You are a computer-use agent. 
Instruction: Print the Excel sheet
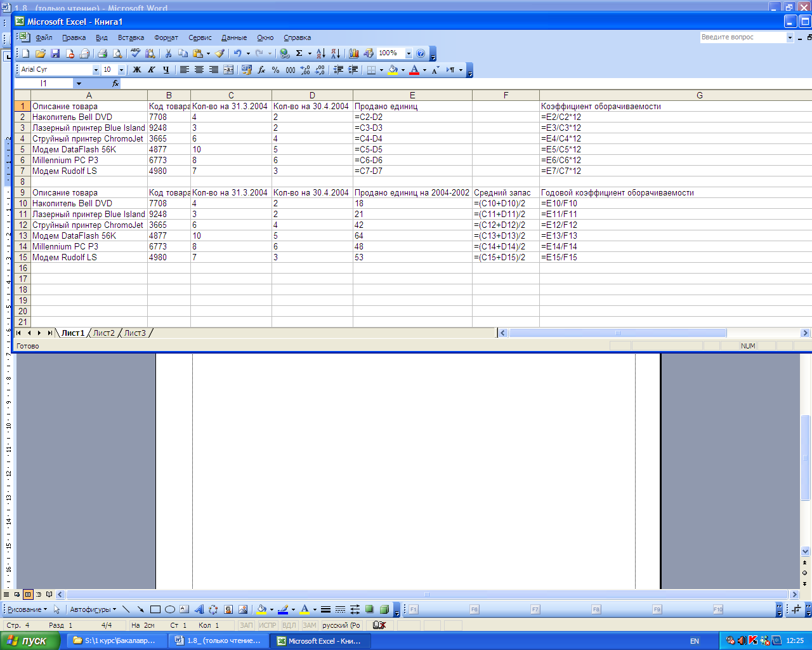(102, 53)
